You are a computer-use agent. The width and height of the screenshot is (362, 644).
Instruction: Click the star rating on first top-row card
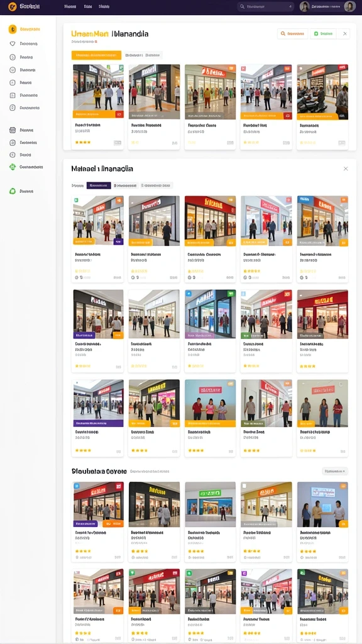(83, 142)
